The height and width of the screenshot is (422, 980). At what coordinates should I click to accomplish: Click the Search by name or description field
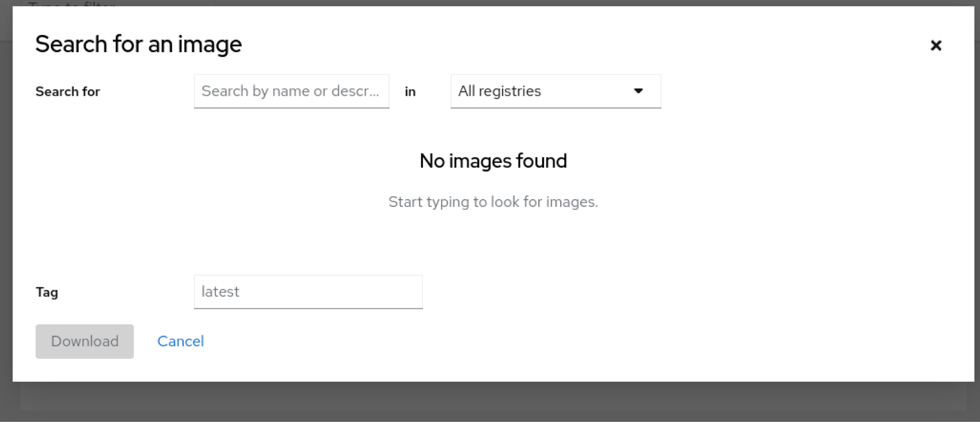tap(291, 91)
